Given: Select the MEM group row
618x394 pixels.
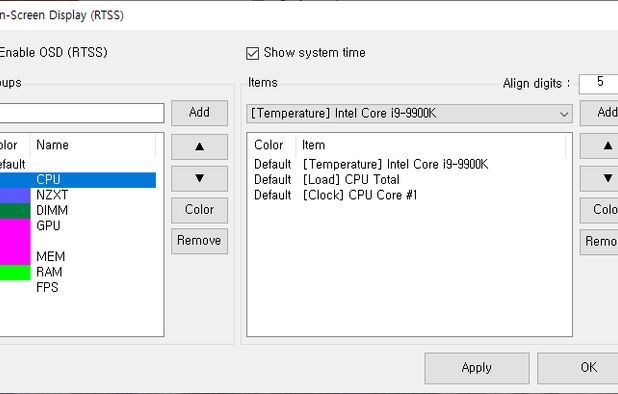Looking at the screenshot, I should 78,256.
